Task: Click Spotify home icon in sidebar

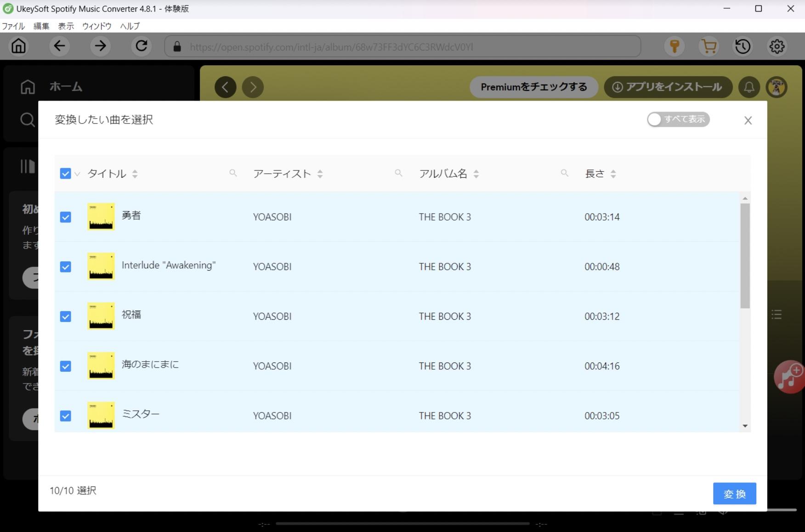Action: pos(28,86)
